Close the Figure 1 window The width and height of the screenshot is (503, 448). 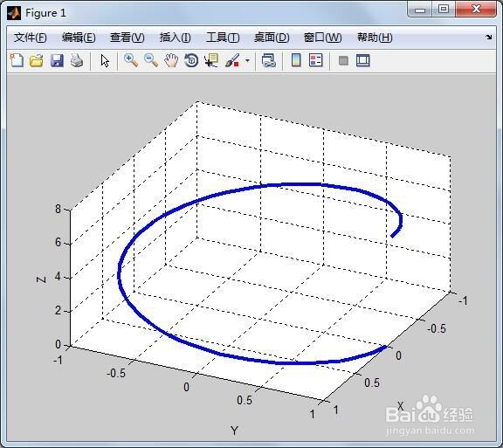pyautogui.click(x=476, y=10)
